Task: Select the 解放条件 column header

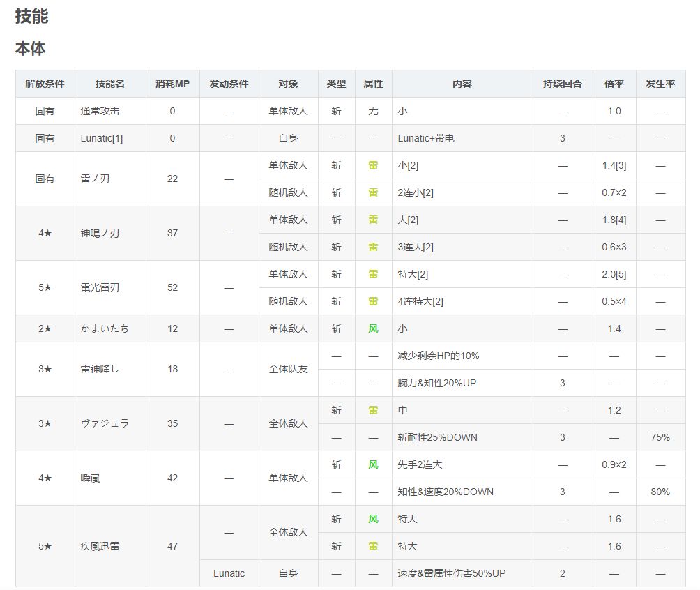Action: [45, 84]
